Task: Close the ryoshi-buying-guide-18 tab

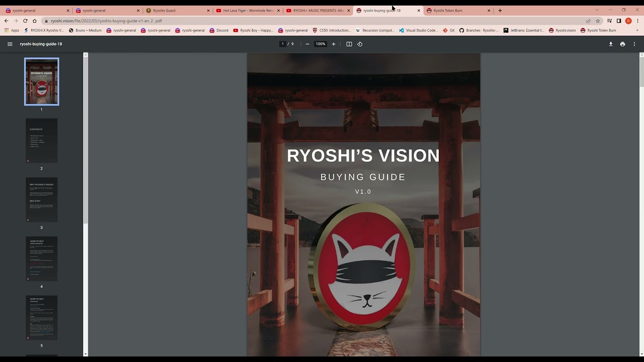Action: pos(419,10)
